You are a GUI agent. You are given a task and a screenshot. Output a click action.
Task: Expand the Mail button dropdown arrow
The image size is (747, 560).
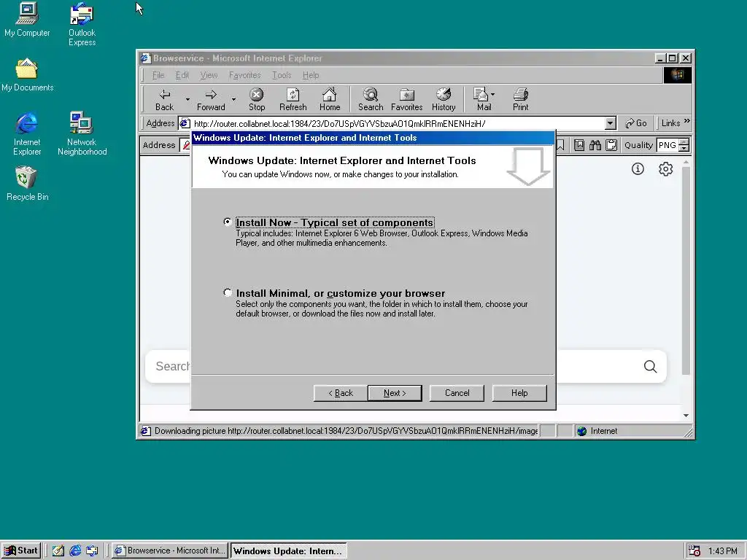[493, 94]
